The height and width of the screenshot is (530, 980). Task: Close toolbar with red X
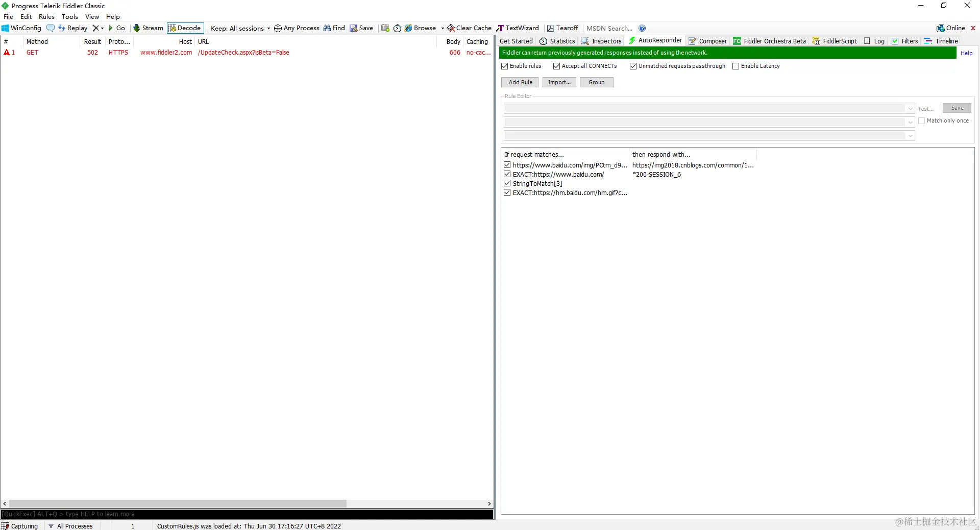point(973,28)
